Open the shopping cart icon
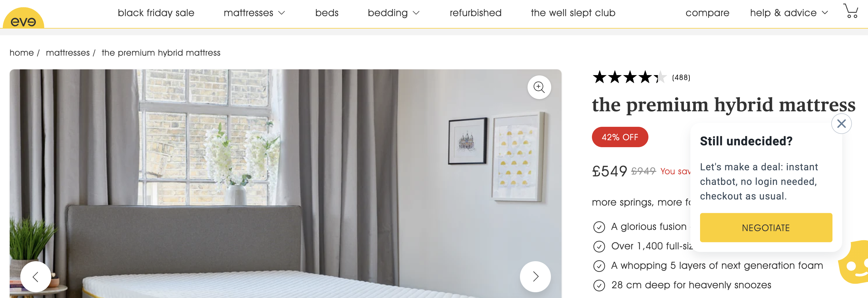Image resolution: width=868 pixels, height=298 pixels. (850, 11)
